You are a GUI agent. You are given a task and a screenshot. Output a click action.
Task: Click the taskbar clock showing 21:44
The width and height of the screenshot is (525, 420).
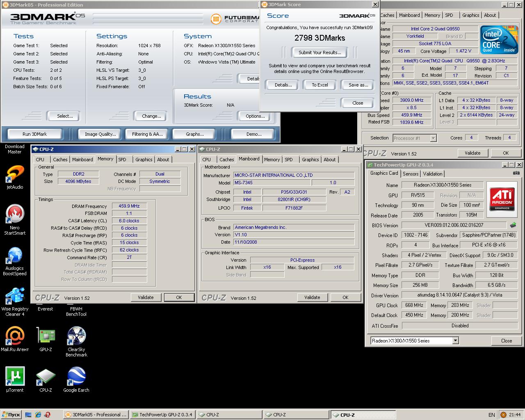tap(515, 415)
